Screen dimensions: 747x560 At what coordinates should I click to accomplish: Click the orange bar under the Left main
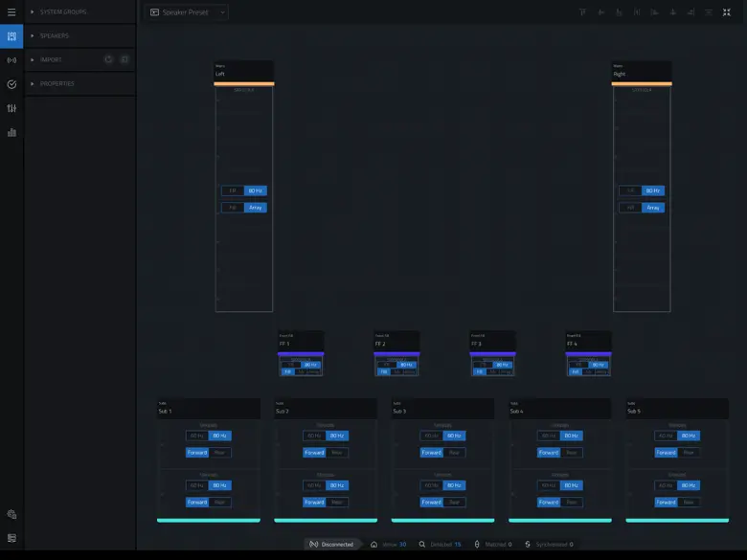(244, 84)
